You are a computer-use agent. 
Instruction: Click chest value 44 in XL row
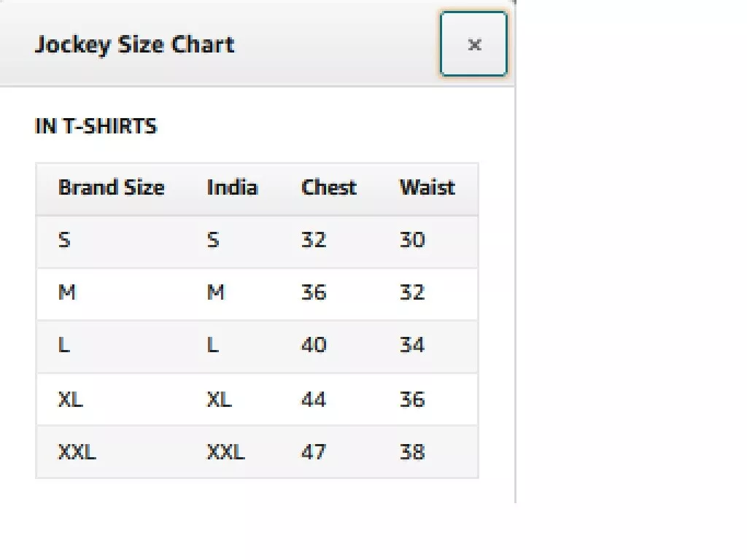point(314,399)
